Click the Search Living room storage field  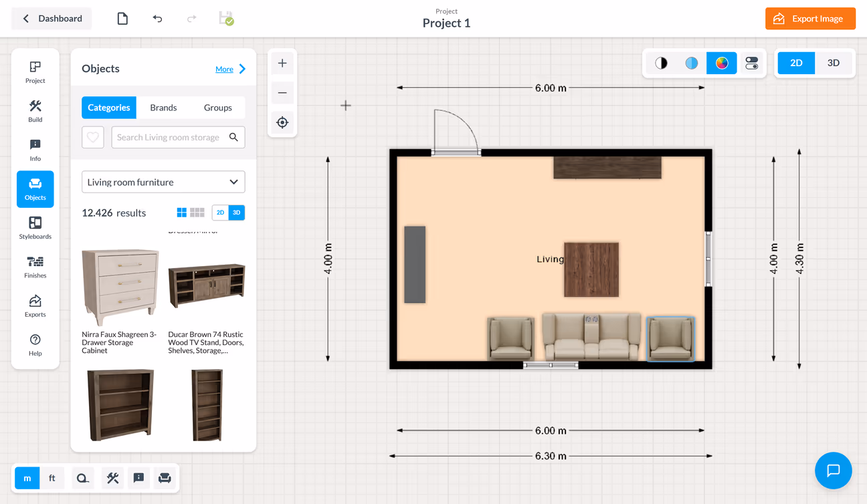pos(179,137)
